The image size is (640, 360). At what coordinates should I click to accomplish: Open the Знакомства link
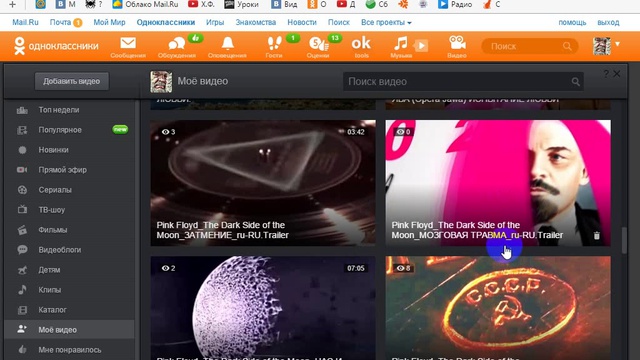point(256,22)
